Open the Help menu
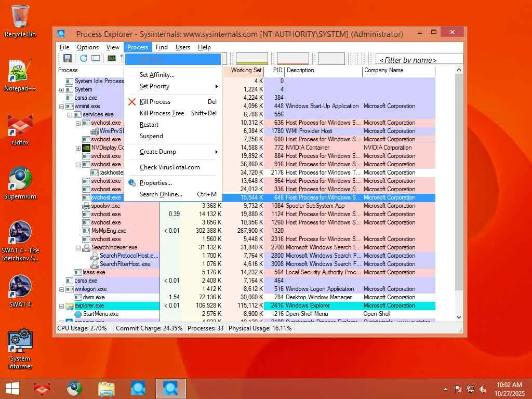 point(204,47)
